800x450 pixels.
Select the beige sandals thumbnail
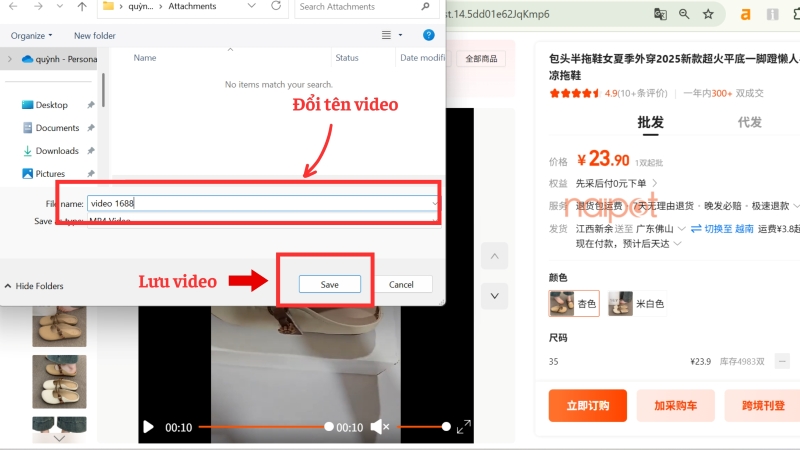click(59, 327)
